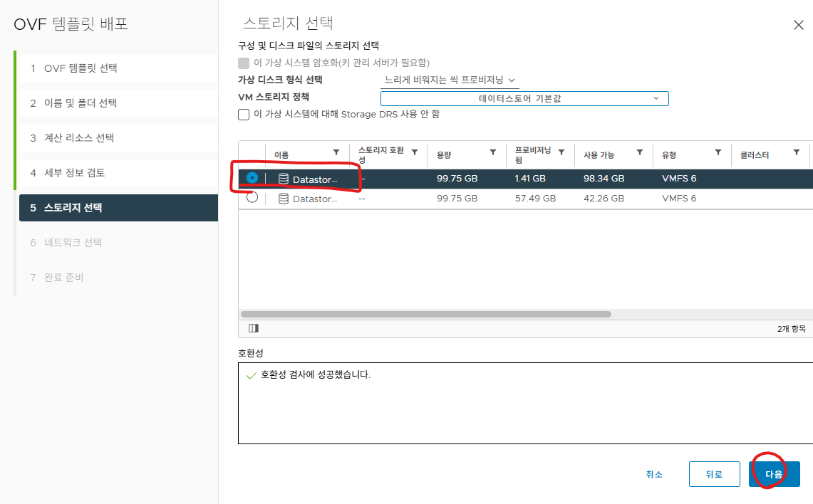813x504 pixels.
Task: Filter the 프로비저닝됨 column
Action: (561, 152)
